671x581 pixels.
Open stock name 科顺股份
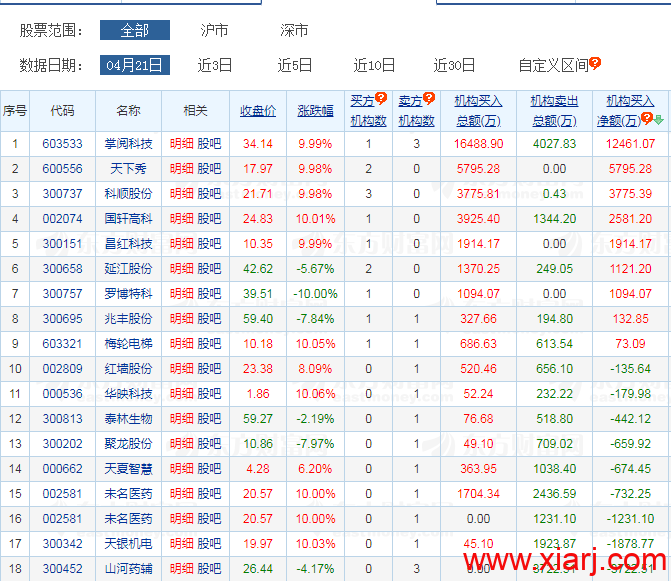(x=128, y=194)
